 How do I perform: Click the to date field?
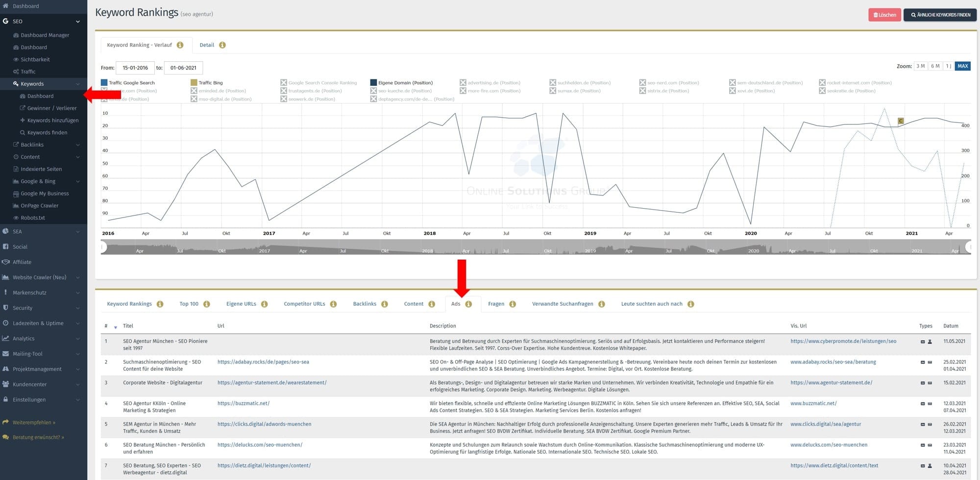[183, 68]
